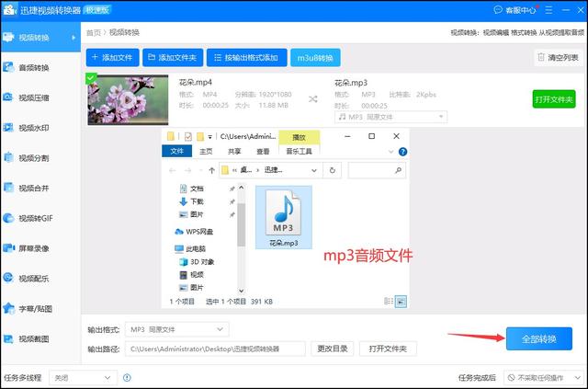
Task: Click the 清空列表 button
Action: coord(559,57)
